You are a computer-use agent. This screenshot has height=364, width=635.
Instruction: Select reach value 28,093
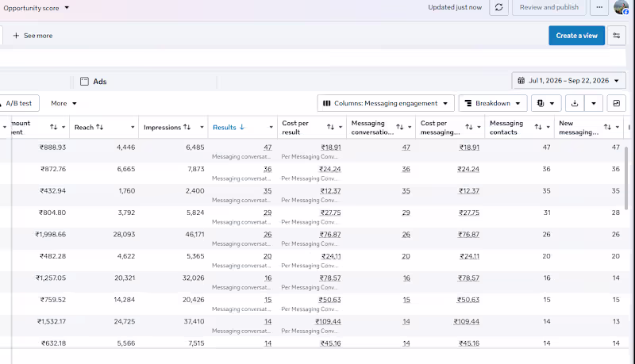pos(124,235)
